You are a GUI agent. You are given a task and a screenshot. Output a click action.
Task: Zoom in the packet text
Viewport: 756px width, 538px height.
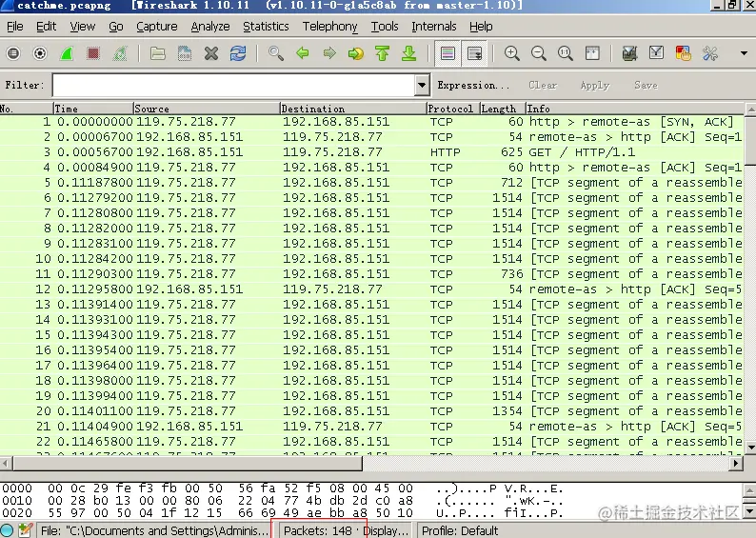pos(512,53)
